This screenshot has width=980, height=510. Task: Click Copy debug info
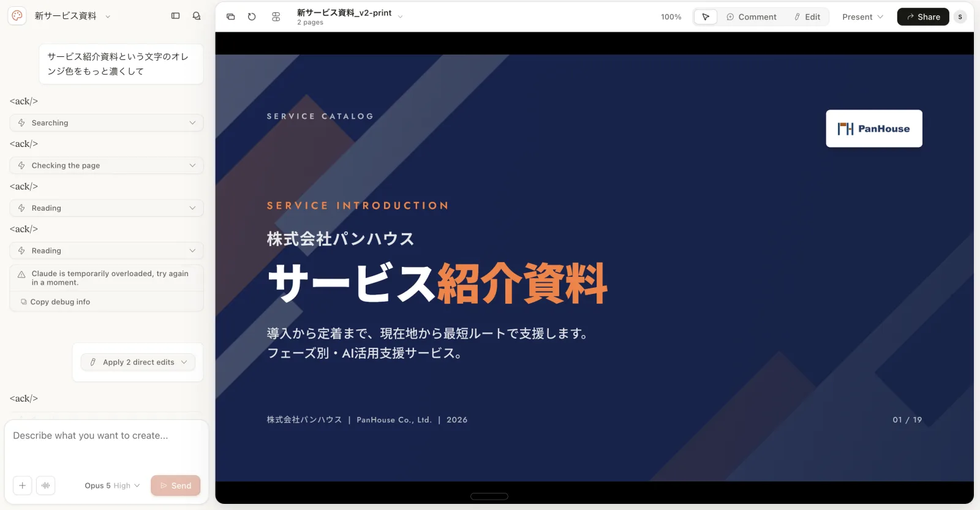56,302
